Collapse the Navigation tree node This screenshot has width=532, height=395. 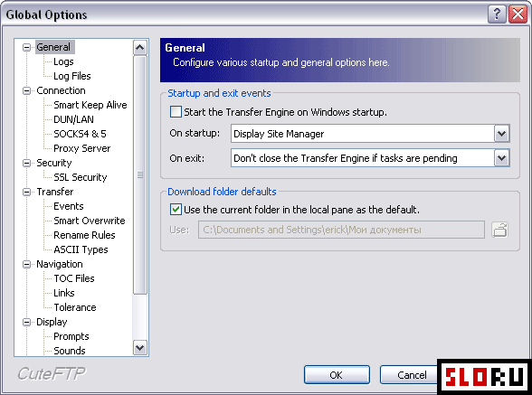click(26, 265)
